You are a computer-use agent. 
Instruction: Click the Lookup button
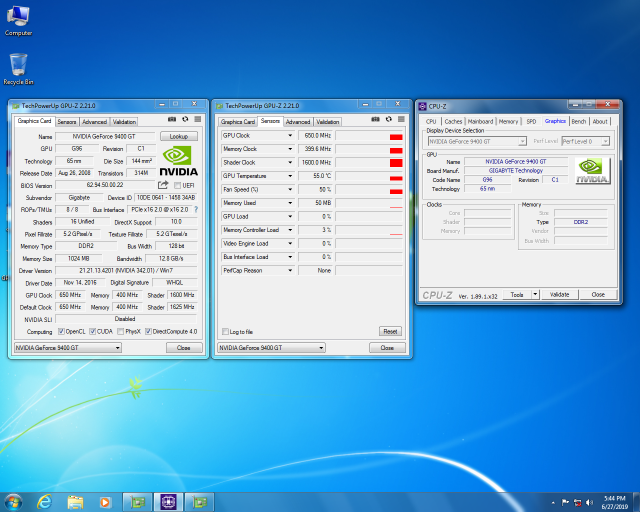pos(179,136)
